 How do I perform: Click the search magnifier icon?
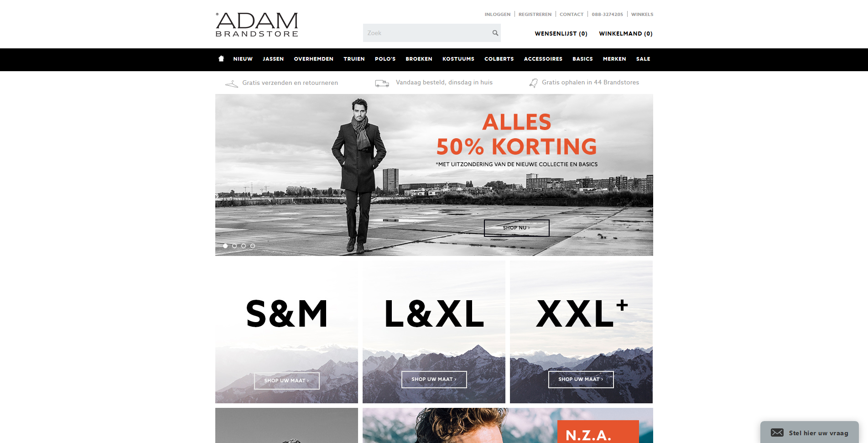point(495,33)
